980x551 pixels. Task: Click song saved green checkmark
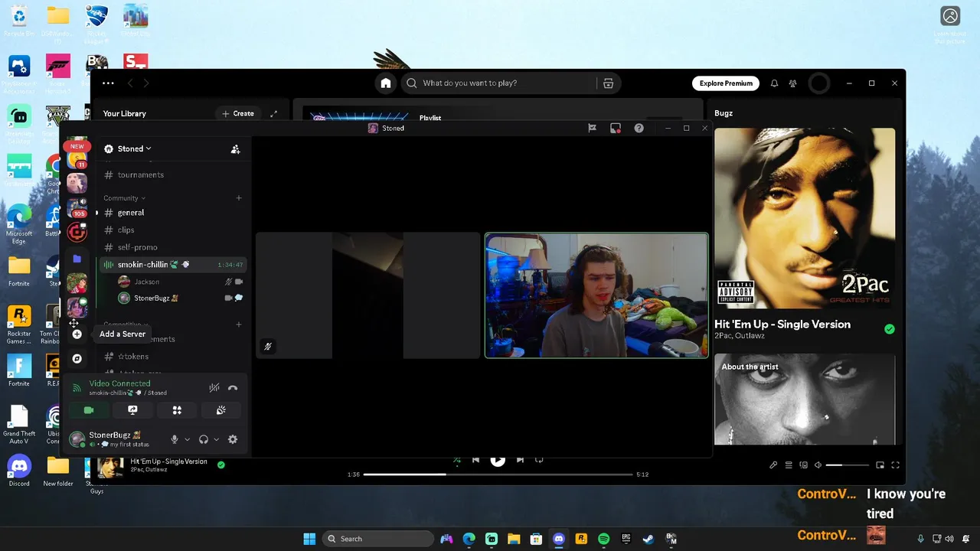pyautogui.click(x=889, y=329)
